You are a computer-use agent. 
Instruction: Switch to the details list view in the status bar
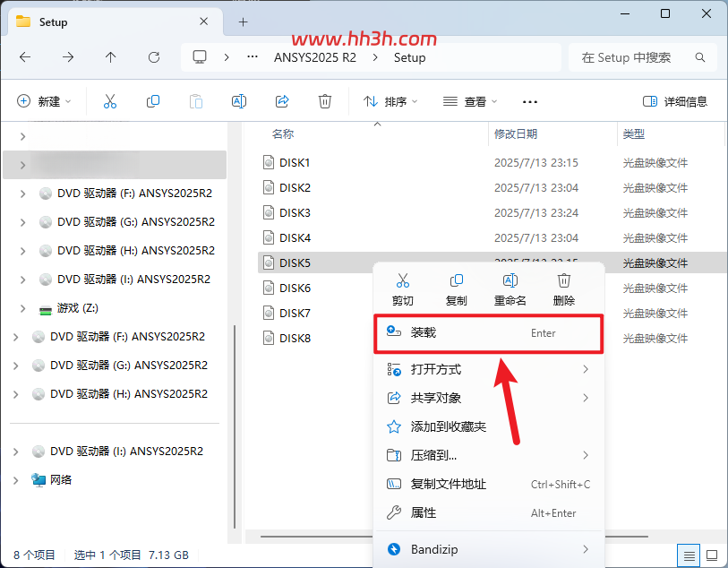(689, 555)
